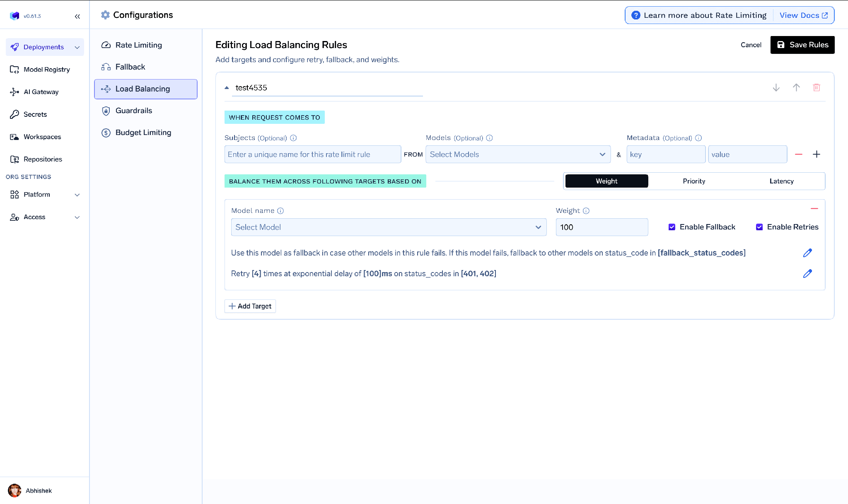This screenshot has width=848, height=504.
Task: Remove target with red minus icon
Action: [x=814, y=208]
